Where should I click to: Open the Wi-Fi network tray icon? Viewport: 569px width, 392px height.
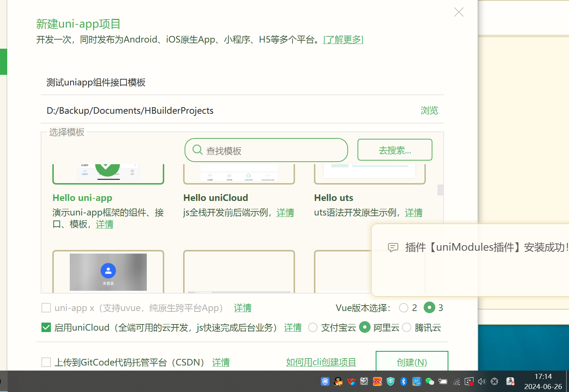(456, 381)
